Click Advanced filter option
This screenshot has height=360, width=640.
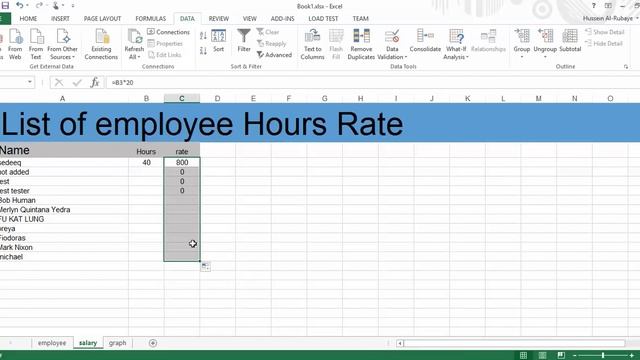(x=274, y=55)
